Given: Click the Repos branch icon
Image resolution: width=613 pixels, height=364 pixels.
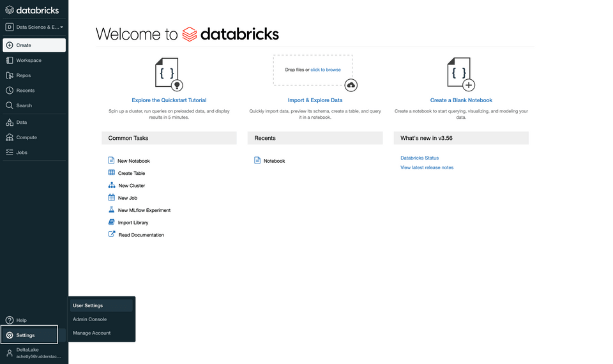Looking at the screenshot, I should (10, 75).
